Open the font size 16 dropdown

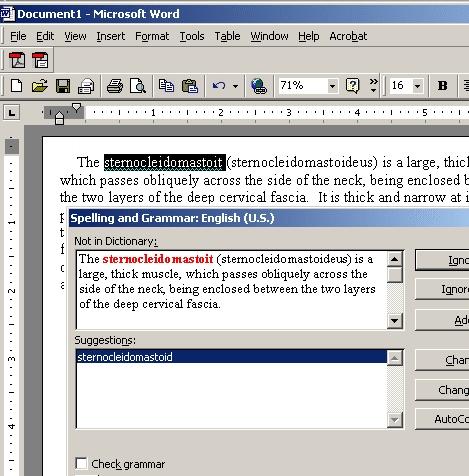click(417, 86)
